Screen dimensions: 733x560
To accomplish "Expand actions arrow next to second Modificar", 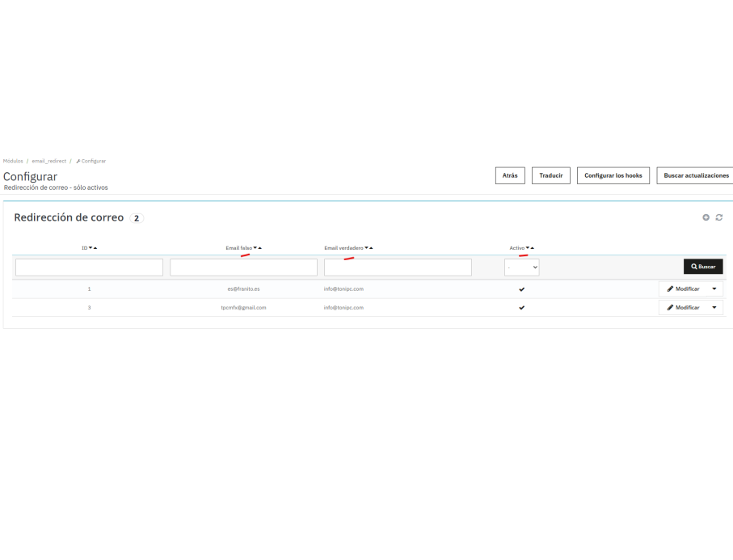I will (x=714, y=308).
